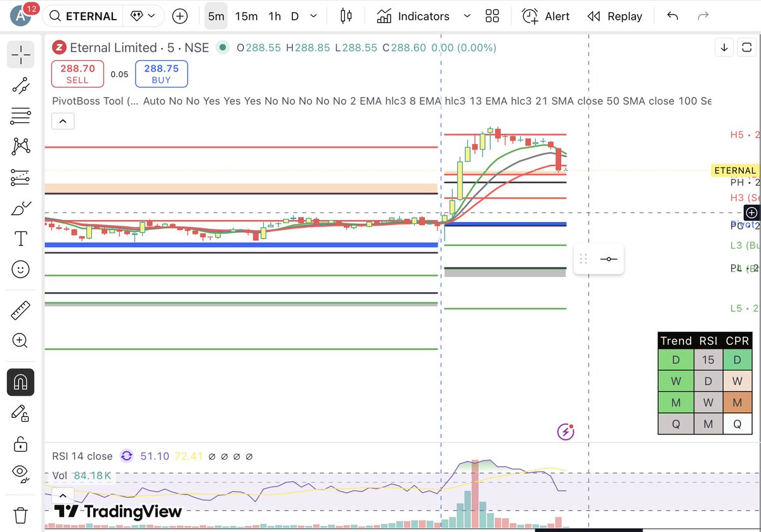Viewport: 761px width, 532px height.
Task: Click the RSI cell showing 15
Action: [708, 360]
